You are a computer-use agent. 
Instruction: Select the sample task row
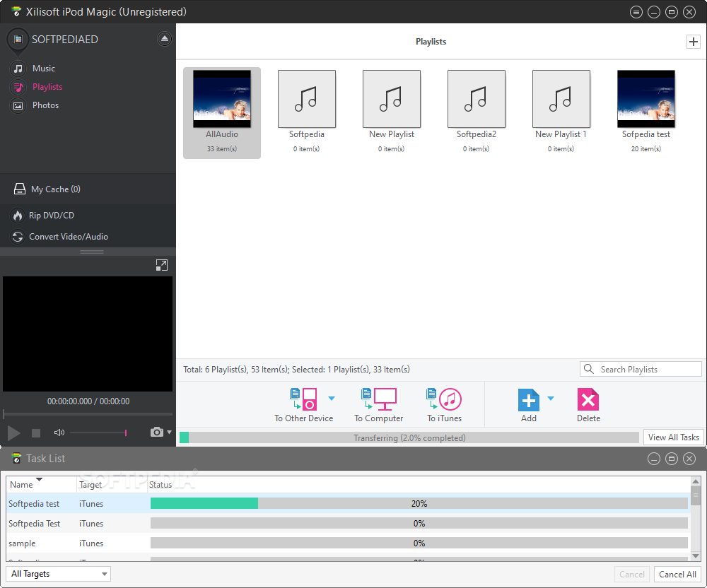point(348,543)
